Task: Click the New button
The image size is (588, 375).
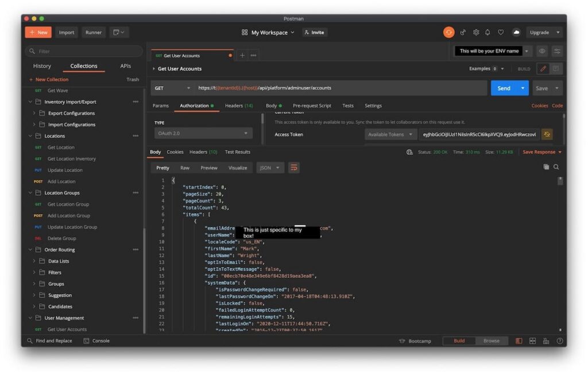Action: pos(38,33)
